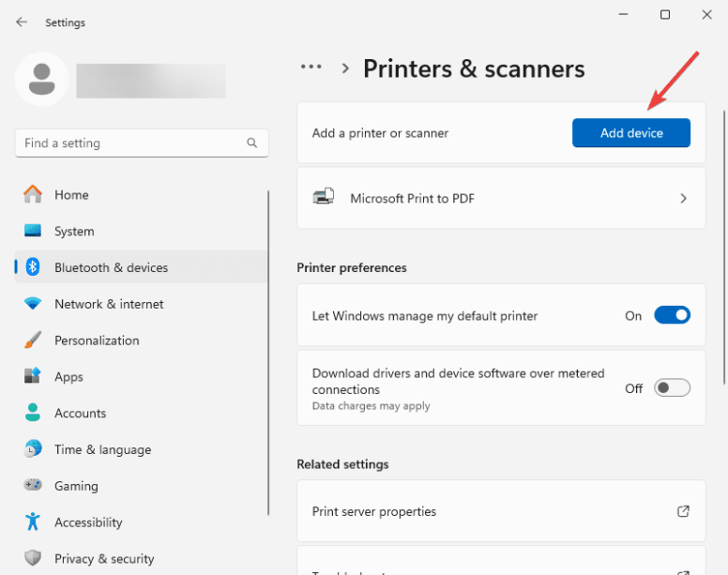Open Time & language settings

point(102,450)
